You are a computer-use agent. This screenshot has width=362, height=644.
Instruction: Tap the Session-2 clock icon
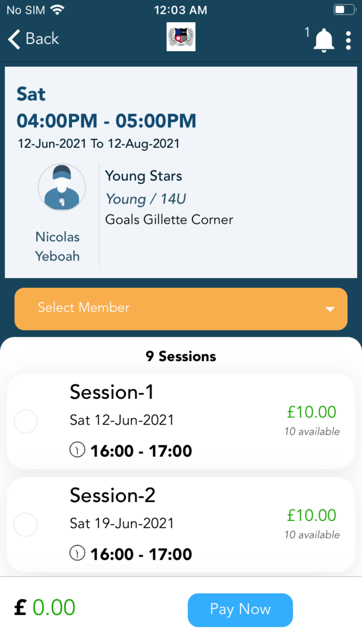coord(77,553)
